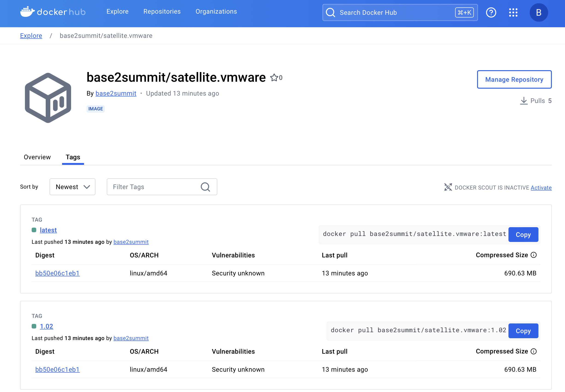Viewport: 565px width, 392px height.
Task: Click green status dot beside 1.02 tag
Action: 34,326
